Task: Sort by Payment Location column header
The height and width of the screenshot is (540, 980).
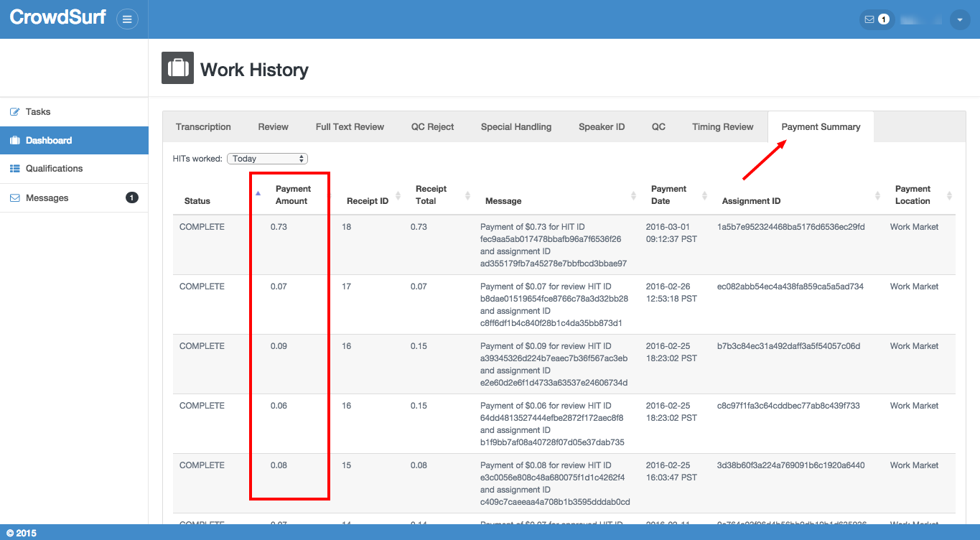Action: [x=913, y=195]
